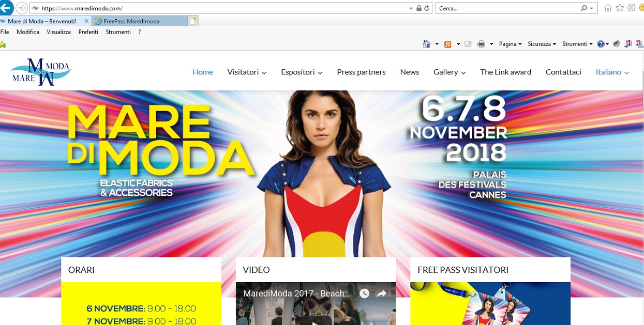Screen dimensions: 644x325
Task: Click the smiley feedback icon
Action: (x=641, y=8)
